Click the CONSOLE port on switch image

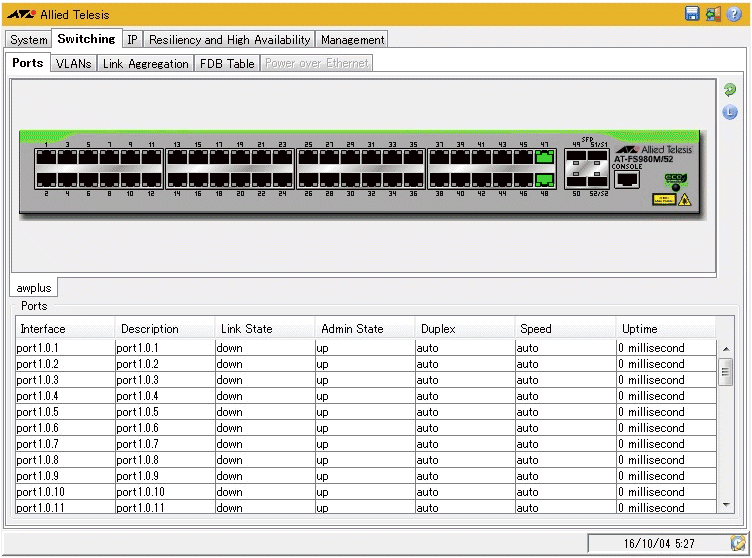tap(627, 180)
